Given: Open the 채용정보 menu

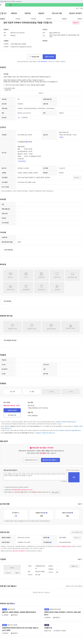Looking at the screenshot, I should (14, 13).
